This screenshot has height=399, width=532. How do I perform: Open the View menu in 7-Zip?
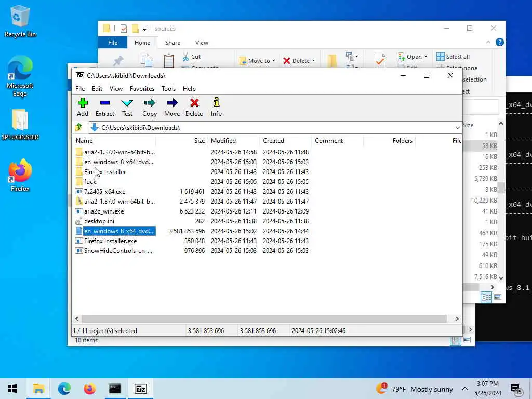pos(116,88)
